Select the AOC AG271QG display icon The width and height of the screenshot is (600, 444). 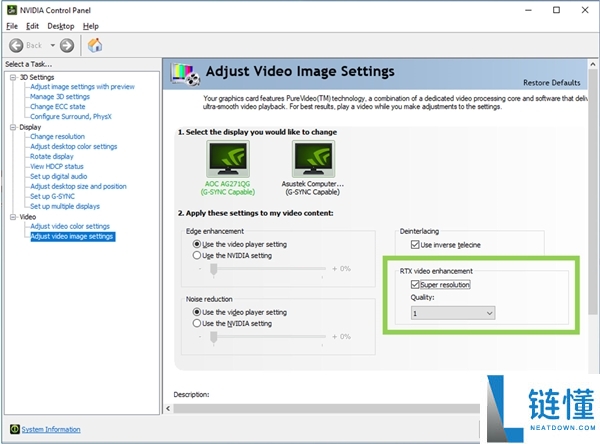click(228, 158)
